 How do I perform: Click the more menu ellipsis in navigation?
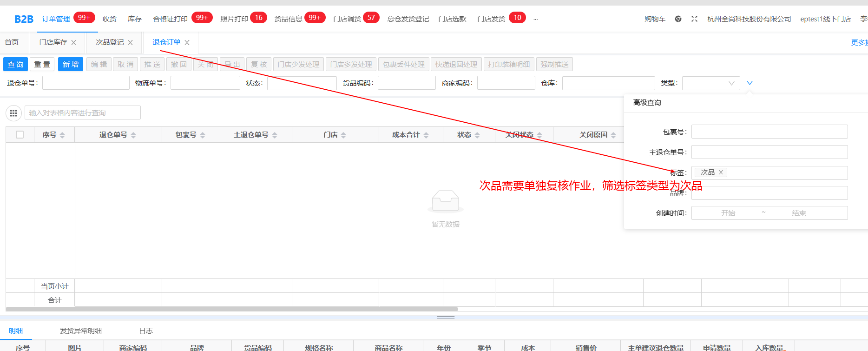click(536, 20)
